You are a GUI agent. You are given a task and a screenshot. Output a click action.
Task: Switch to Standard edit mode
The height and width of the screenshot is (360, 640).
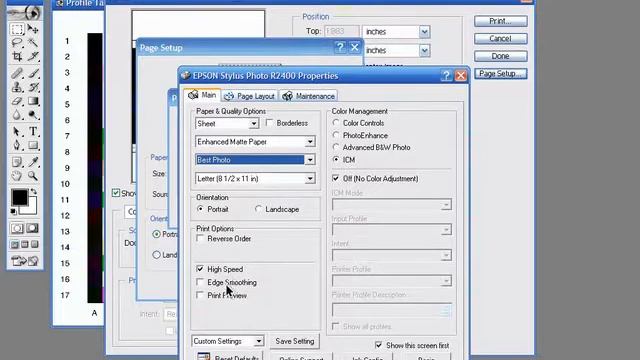(17, 228)
